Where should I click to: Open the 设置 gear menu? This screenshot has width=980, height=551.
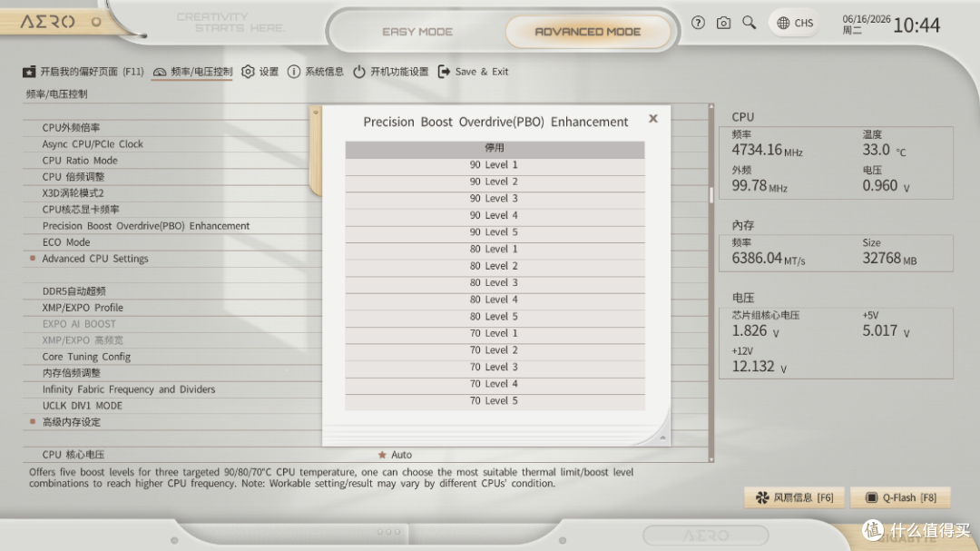(260, 72)
